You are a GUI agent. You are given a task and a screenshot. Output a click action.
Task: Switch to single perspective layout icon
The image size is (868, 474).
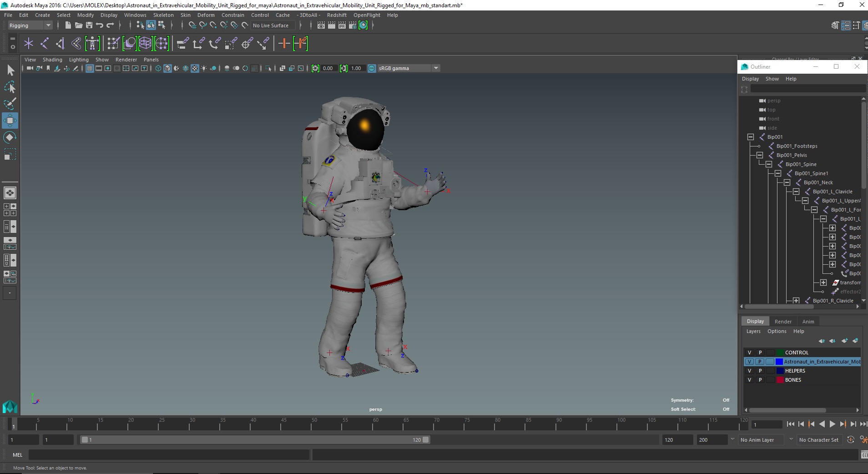click(10, 193)
